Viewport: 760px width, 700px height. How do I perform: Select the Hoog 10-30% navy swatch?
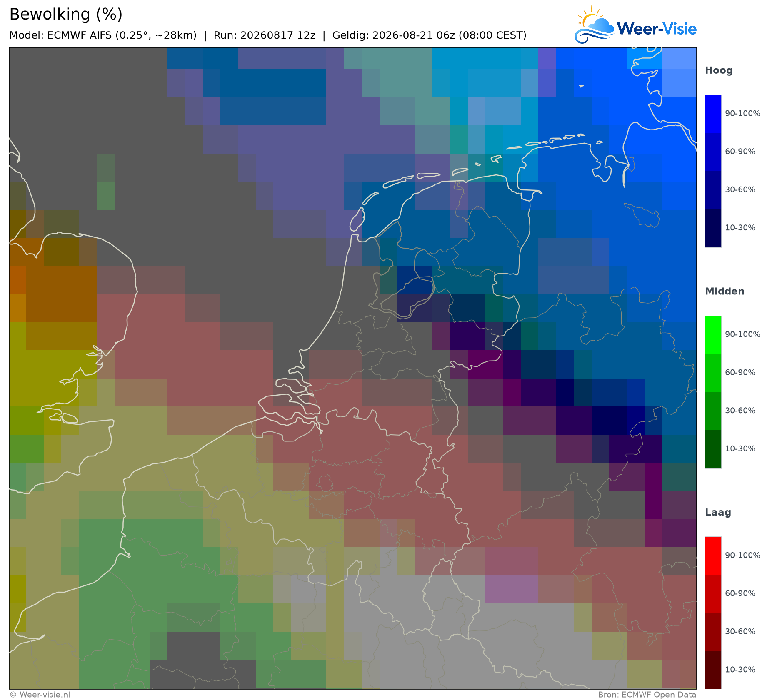pos(713,228)
